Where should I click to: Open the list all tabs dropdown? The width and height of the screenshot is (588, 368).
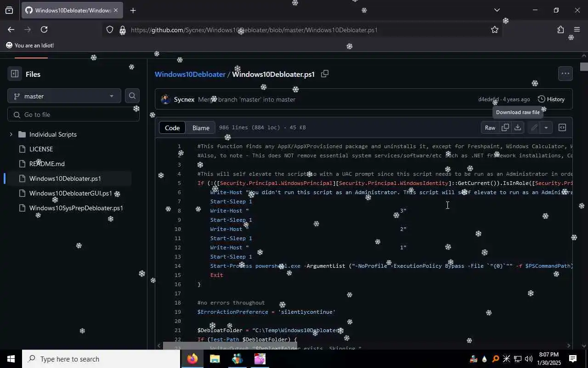coord(497,10)
